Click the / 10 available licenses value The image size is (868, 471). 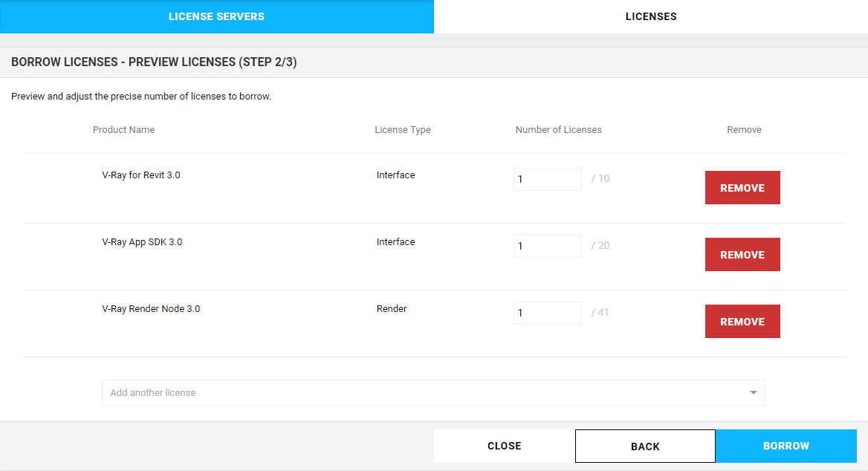pos(600,179)
